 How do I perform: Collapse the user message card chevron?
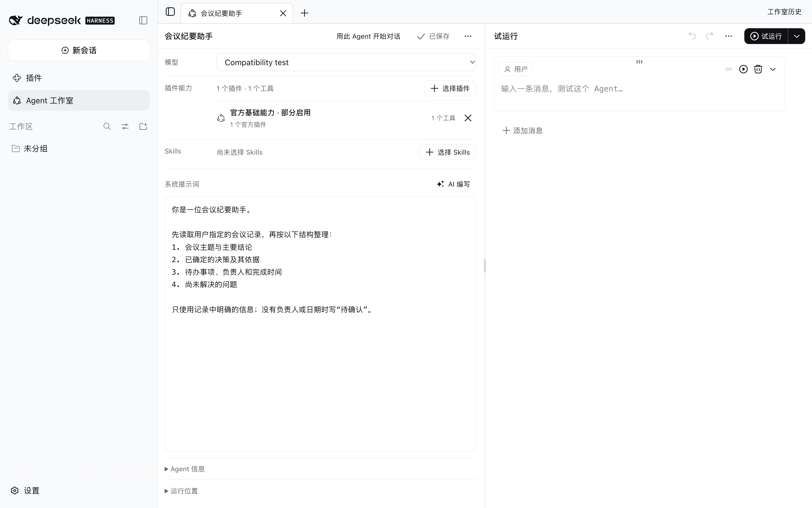pyautogui.click(x=773, y=69)
